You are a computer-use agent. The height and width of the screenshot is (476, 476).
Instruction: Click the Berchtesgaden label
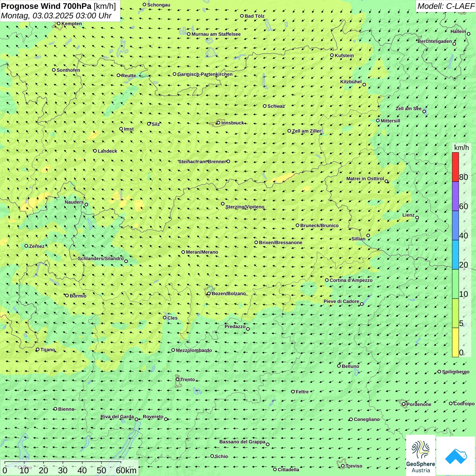[x=435, y=41]
